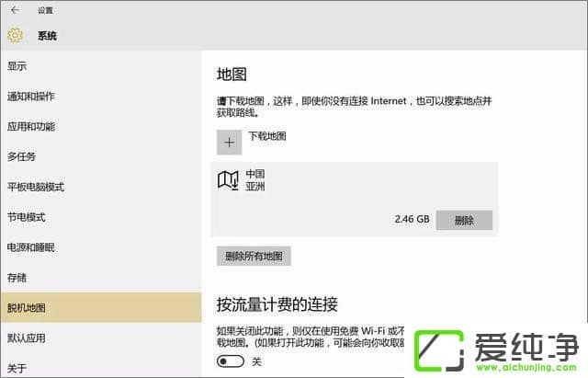Open the 应用和功能 settings page
Screen dimensions: 588x378
pyautogui.click(x=101, y=127)
